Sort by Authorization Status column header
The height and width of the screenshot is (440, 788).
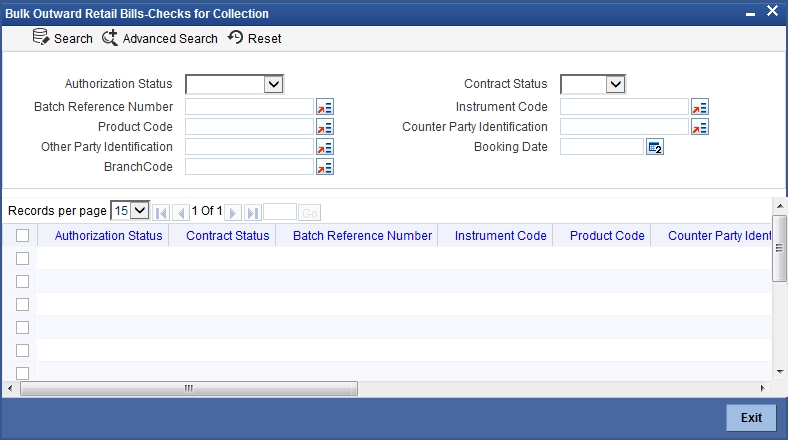click(109, 236)
